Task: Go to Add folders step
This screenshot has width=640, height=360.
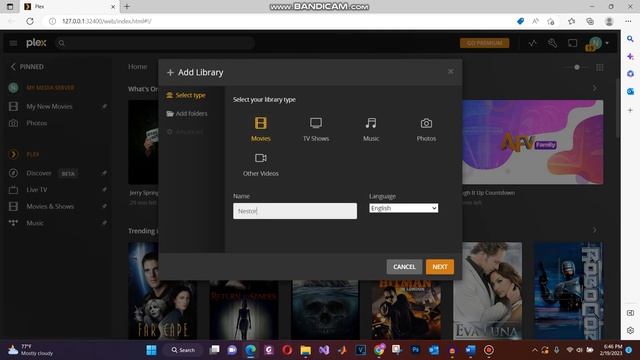Action: [x=187, y=113]
